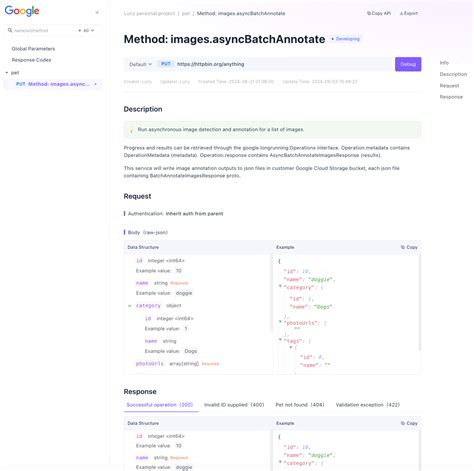This screenshot has height=471, width=474.
Task: Switch to Invalid ID supplied (400) tab
Action: pyautogui.click(x=234, y=405)
